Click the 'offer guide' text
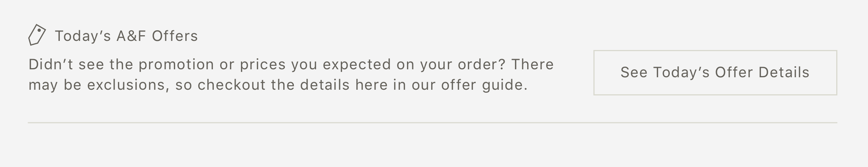The height and width of the screenshot is (167, 868). coord(484,85)
